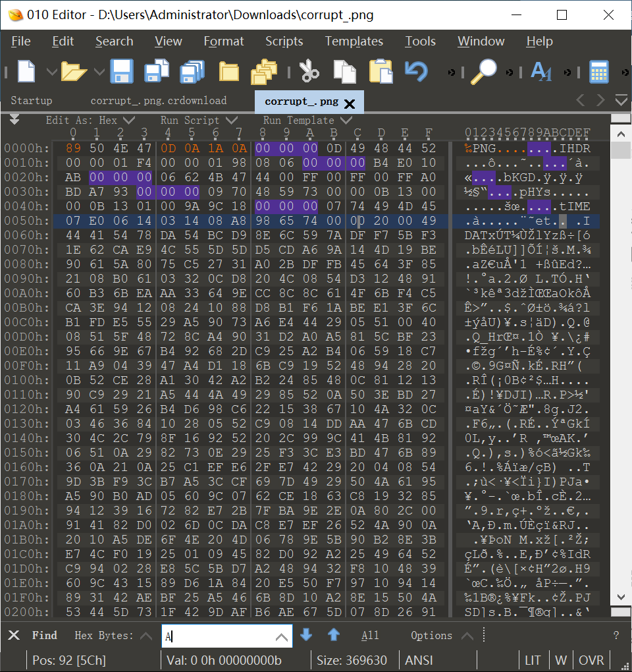The height and width of the screenshot is (672, 632).
Task: Open Find help question mark
Action: (x=616, y=636)
